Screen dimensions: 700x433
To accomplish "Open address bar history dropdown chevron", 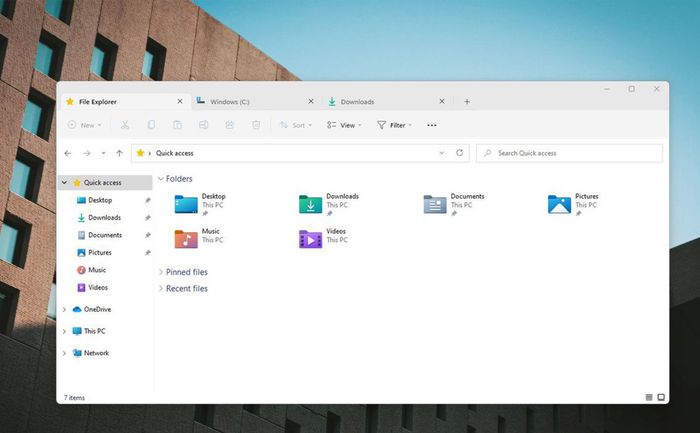I will pos(442,153).
